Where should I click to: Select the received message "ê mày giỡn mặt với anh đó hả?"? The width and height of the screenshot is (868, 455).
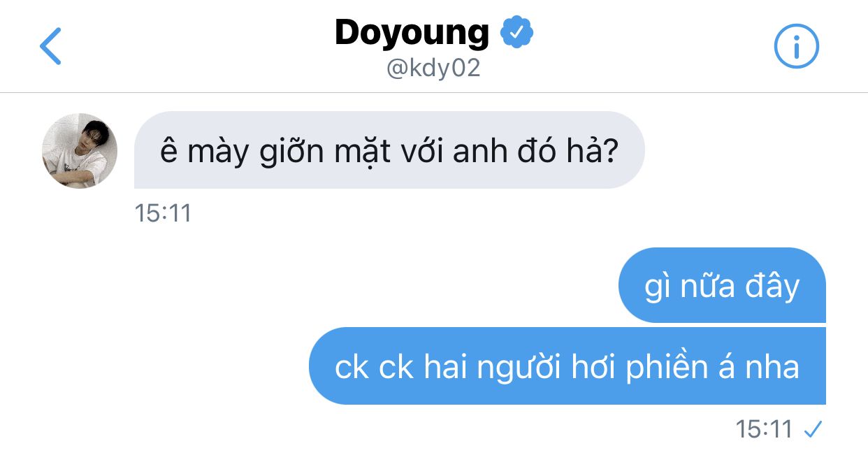[389, 150]
